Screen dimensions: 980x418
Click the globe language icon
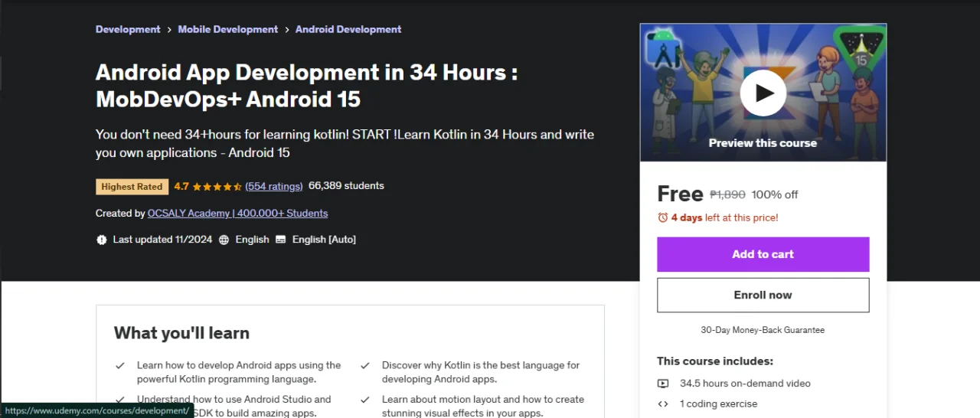point(224,240)
